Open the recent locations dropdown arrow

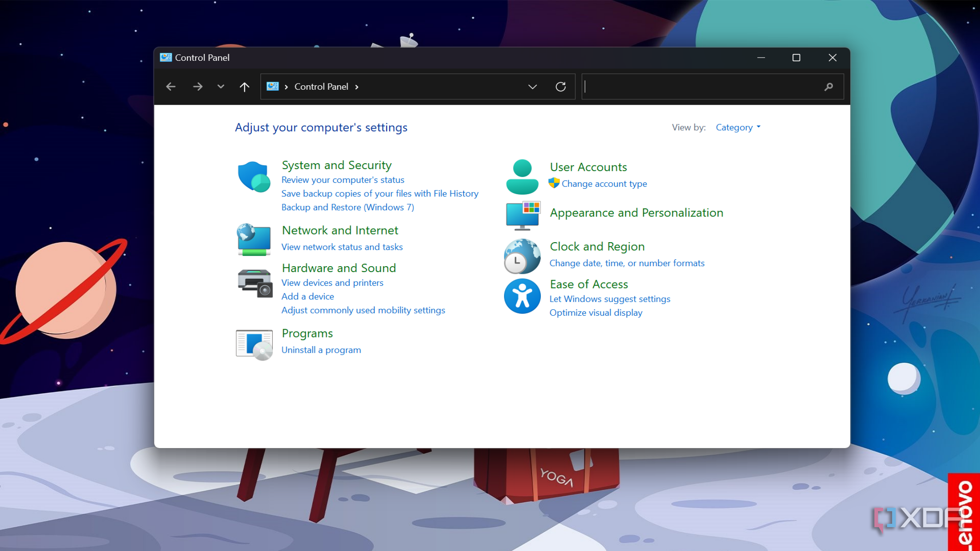(x=220, y=87)
